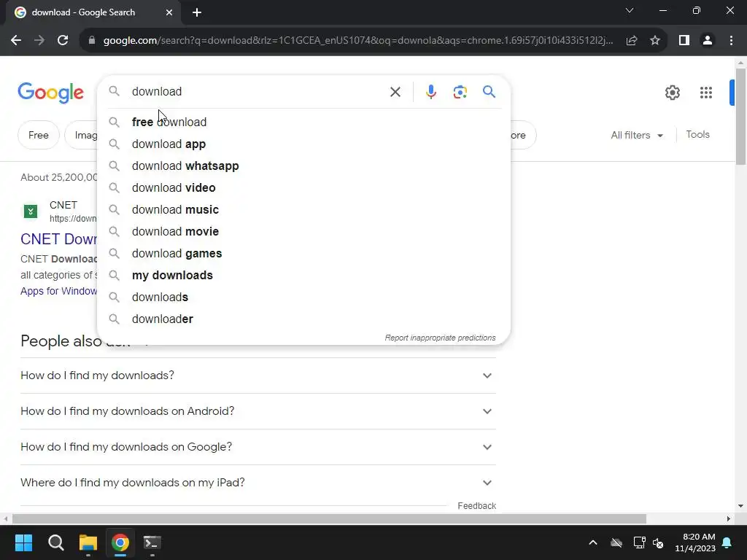Viewport: 747px width, 560px height.
Task: Open Chrome profile avatar icon
Action: (708, 41)
